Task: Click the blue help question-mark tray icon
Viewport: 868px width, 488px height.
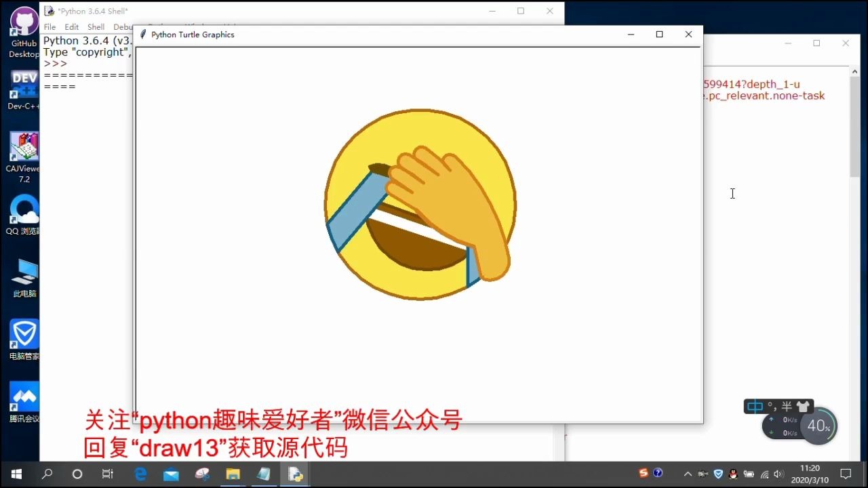Action: click(657, 473)
